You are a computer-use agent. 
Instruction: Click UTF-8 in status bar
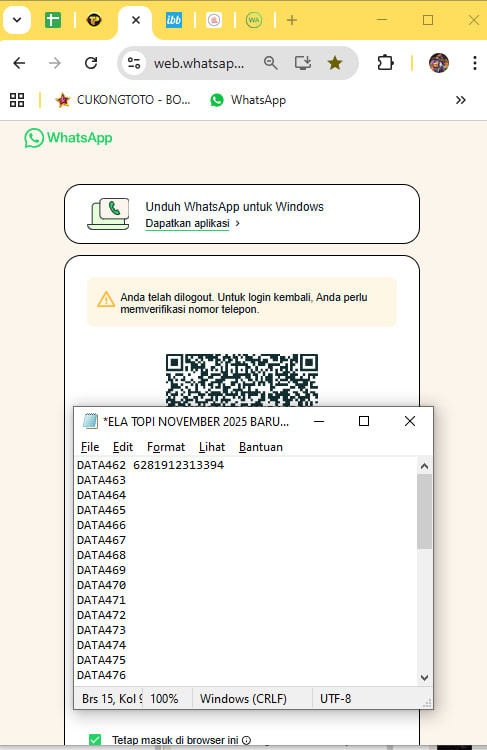point(335,699)
